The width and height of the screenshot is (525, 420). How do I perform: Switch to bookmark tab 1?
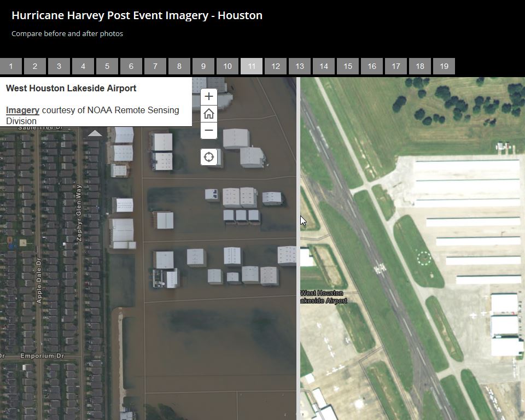(11, 66)
